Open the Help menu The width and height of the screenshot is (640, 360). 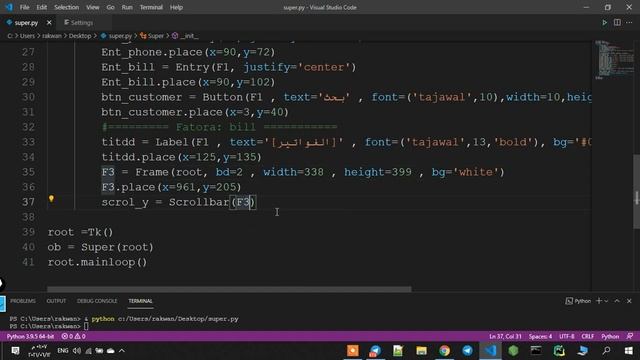[x=176, y=7]
